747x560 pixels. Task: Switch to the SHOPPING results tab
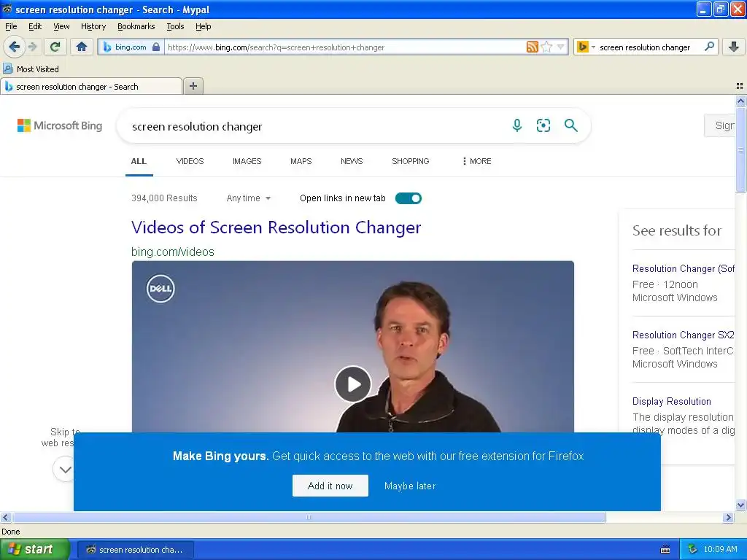tap(410, 161)
